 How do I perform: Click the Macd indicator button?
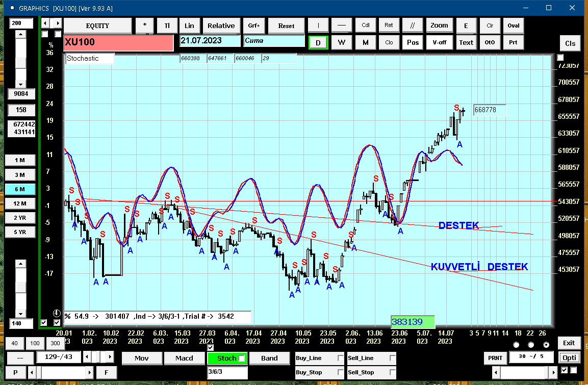[184, 358]
